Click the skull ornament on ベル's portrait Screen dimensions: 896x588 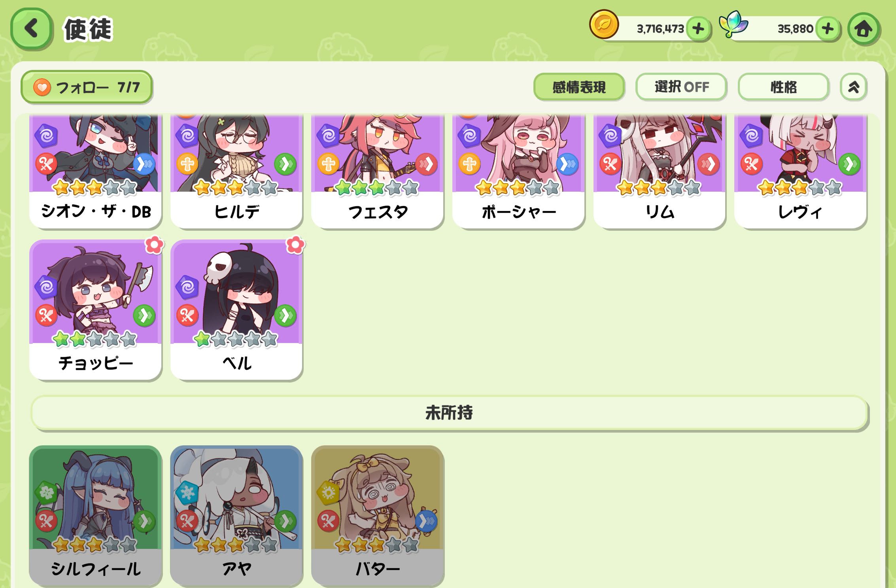(218, 267)
